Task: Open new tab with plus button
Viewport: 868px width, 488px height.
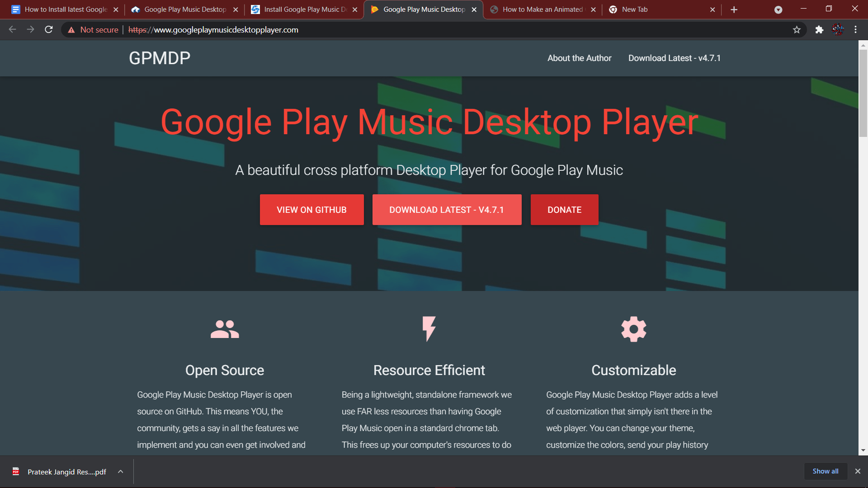Action: [x=734, y=9]
